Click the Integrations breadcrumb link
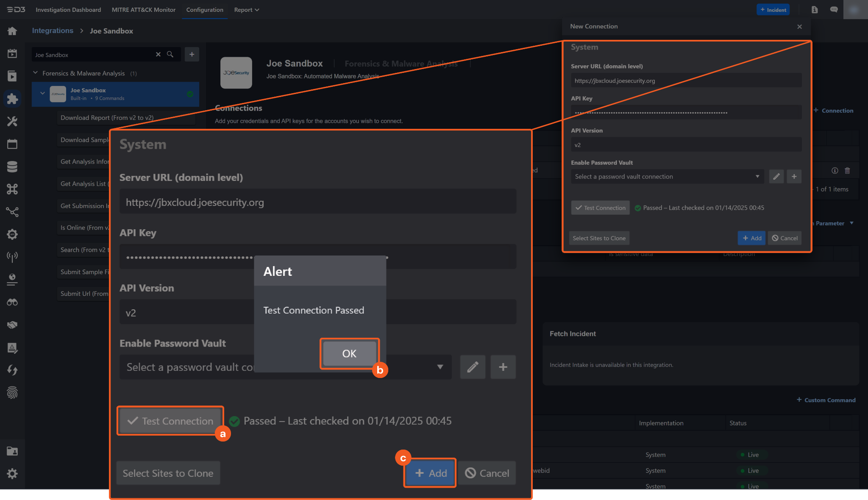This screenshot has height=500, width=868. click(x=53, y=31)
